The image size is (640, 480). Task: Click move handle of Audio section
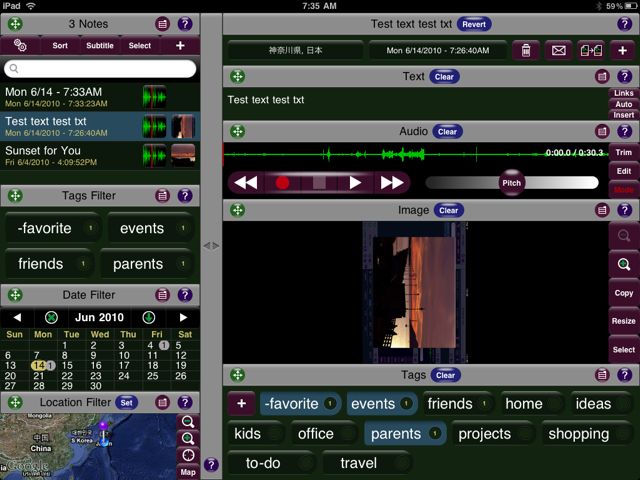point(238,131)
